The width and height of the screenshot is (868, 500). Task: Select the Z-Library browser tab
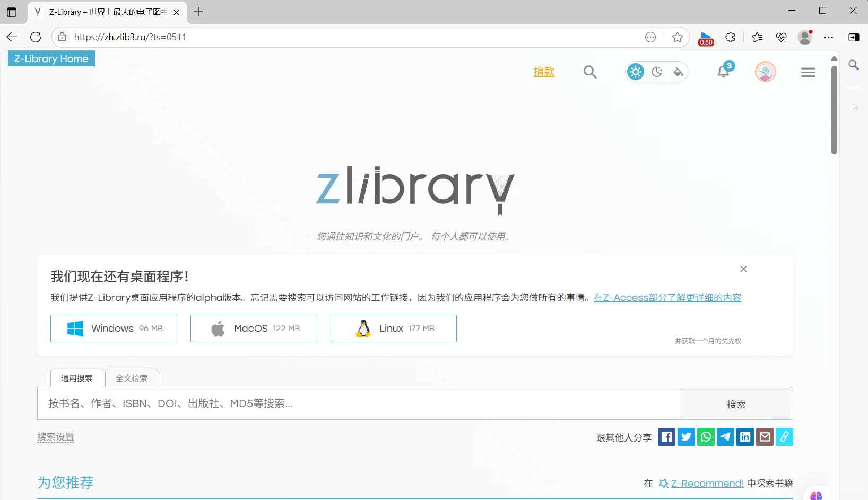(107, 12)
